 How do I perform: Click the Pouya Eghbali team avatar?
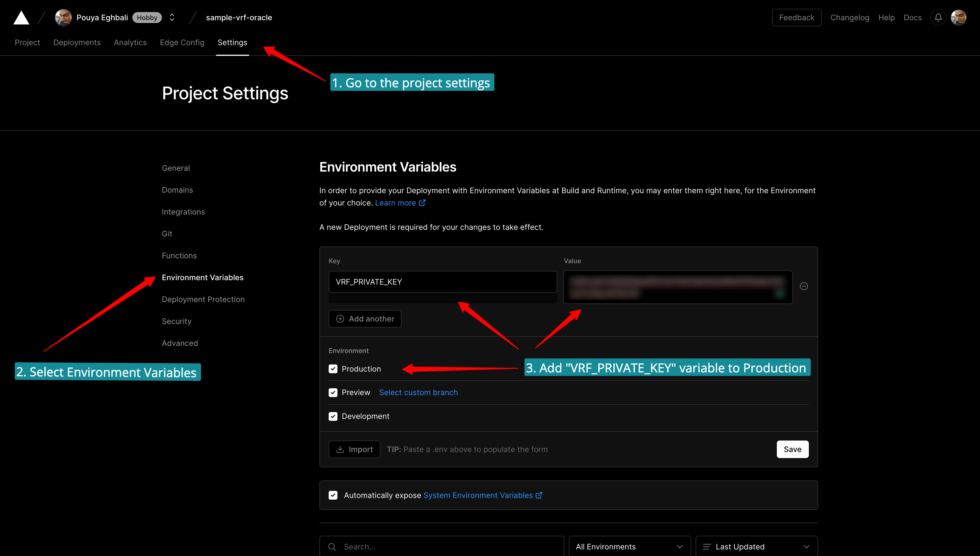(x=63, y=18)
